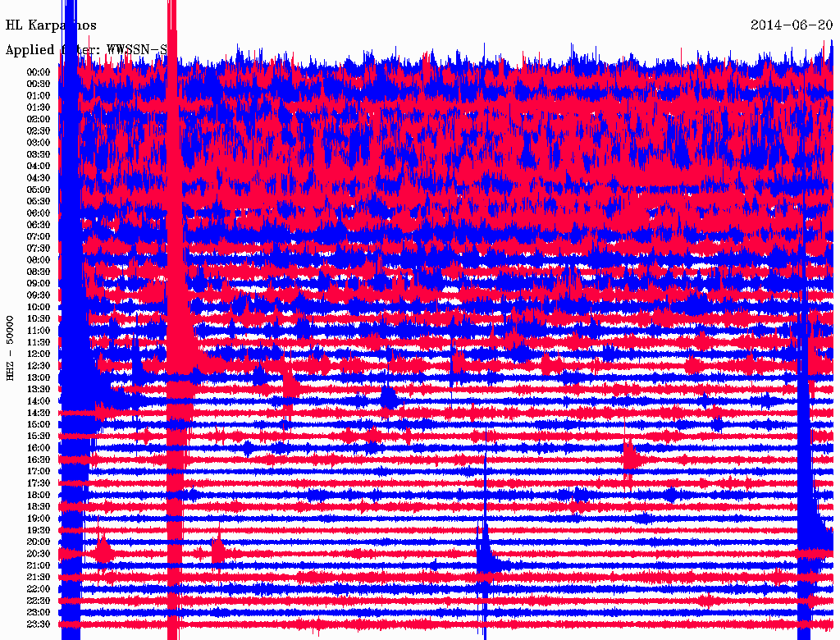840x640 pixels.
Task: Select the 16:00 time row label
Action: 39,448
